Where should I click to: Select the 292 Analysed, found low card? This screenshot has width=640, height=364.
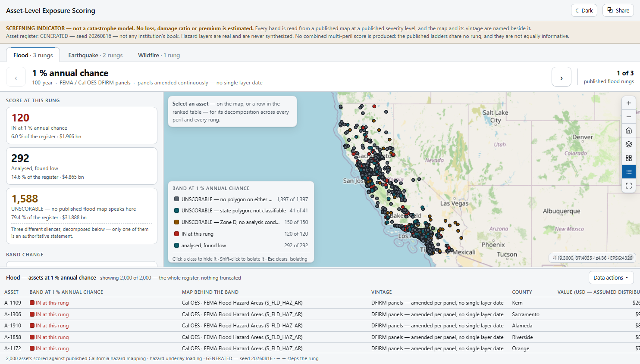click(x=82, y=166)
